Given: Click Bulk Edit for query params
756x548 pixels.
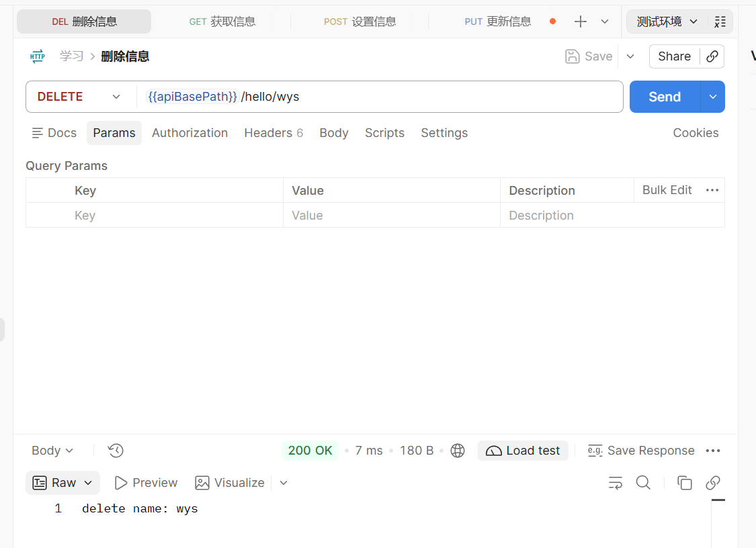Looking at the screenshot, I should pos(667,190).
